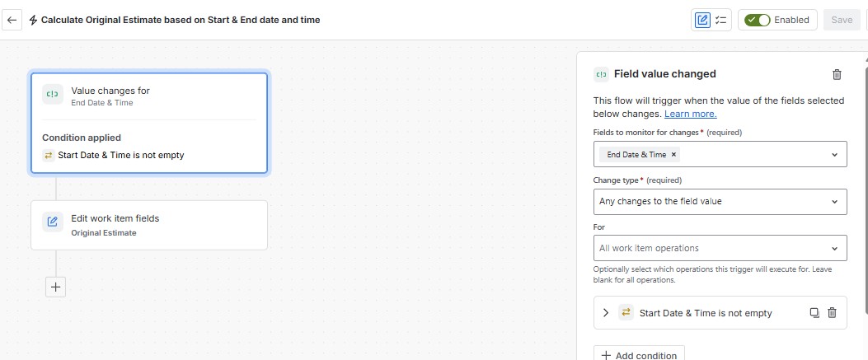The image size is (868, 360).
Task: Delete the Start Date & Time condition
Action: [x=832, y=313]
